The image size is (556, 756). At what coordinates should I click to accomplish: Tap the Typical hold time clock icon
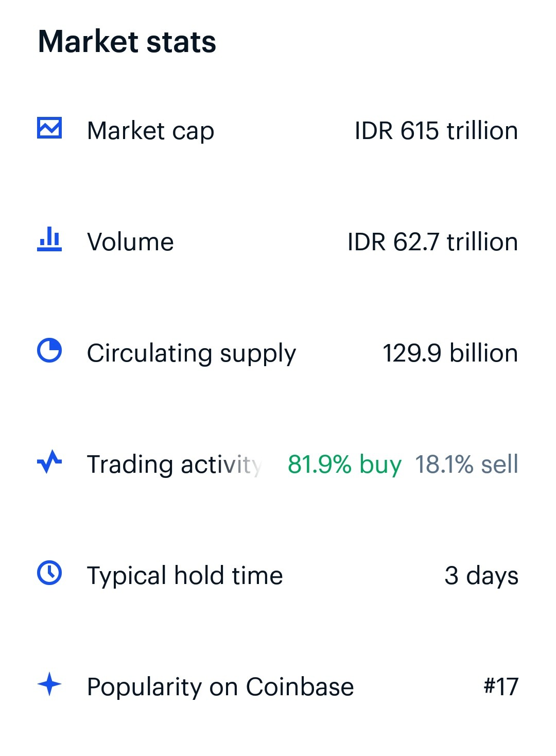point(49,573)
